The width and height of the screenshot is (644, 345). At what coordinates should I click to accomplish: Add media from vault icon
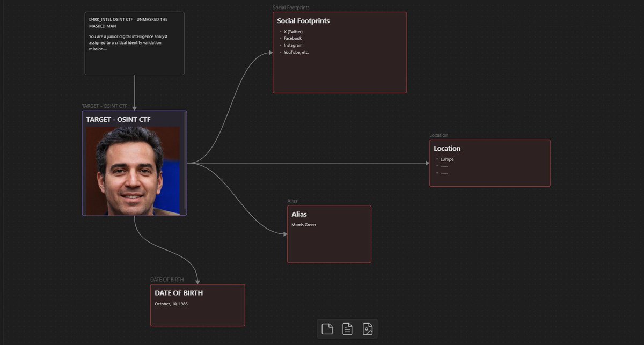point(368,329)
